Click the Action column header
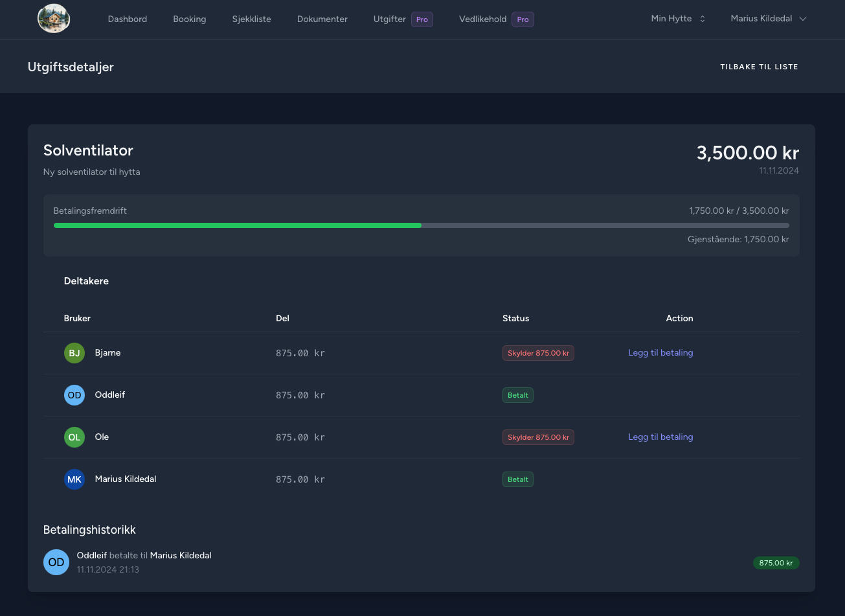Viewport: 845px width, 616px height. (679, 318)
